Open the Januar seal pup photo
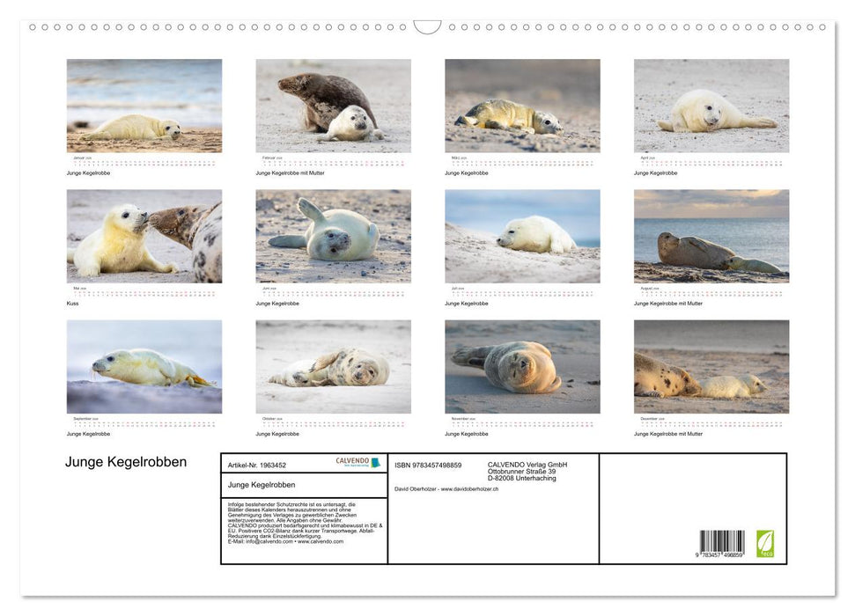Viewport: 855px width, 616px height. point(144,106)
